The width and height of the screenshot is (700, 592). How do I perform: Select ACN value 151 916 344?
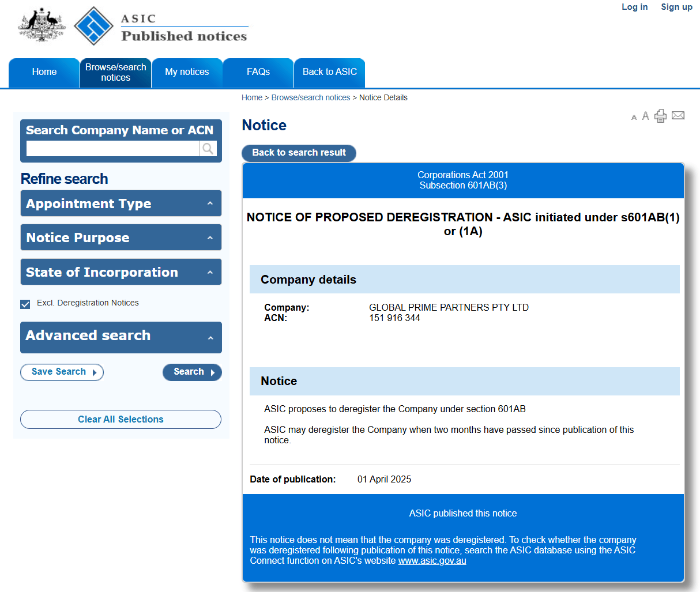[394, 318]
